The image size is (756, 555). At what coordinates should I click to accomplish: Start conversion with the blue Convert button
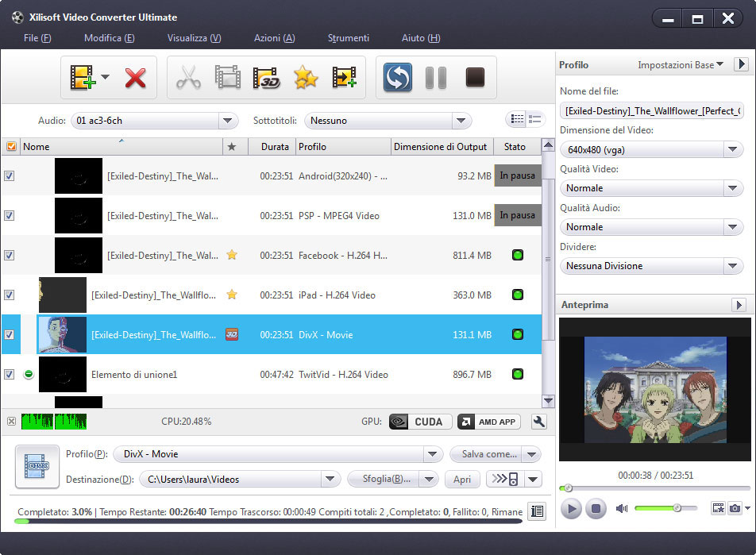(398, 77)
